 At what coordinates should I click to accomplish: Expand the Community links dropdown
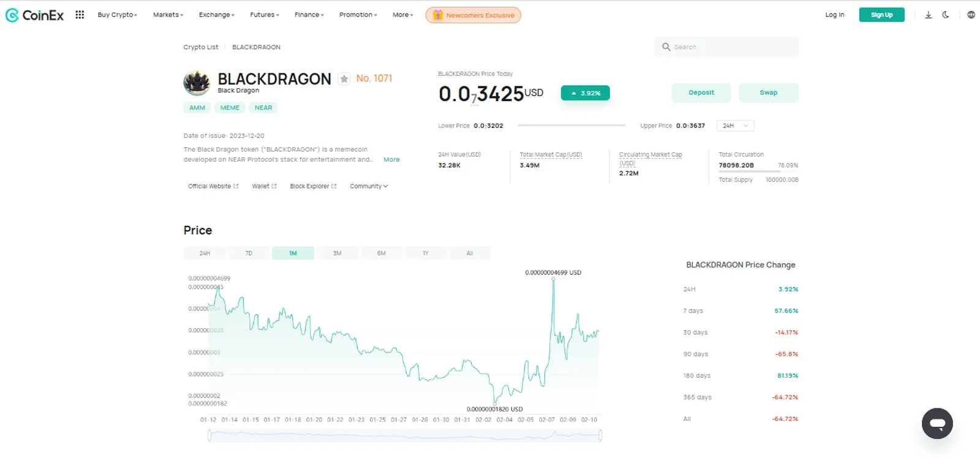pyautogui.click(x=369, y=186)
